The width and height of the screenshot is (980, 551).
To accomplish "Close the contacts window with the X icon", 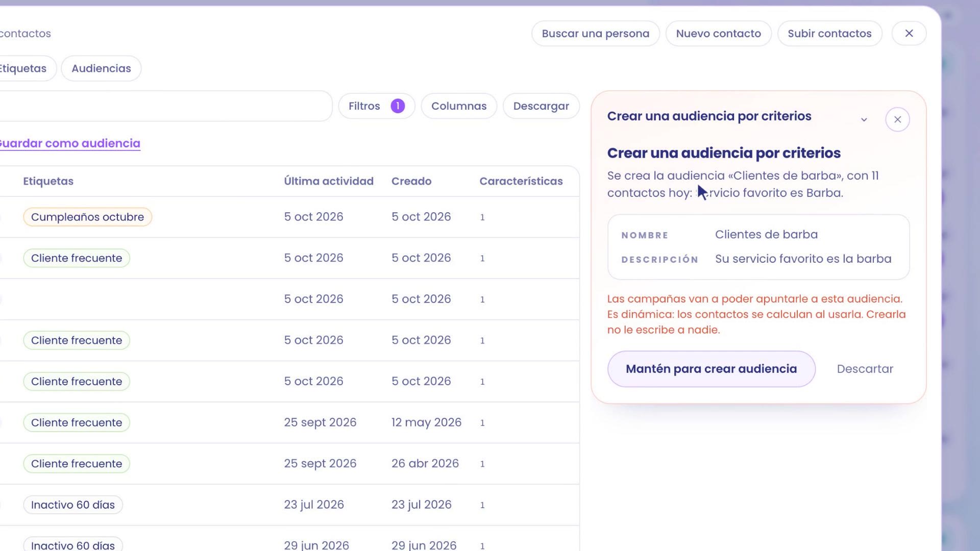I will (x=909, y=33).
